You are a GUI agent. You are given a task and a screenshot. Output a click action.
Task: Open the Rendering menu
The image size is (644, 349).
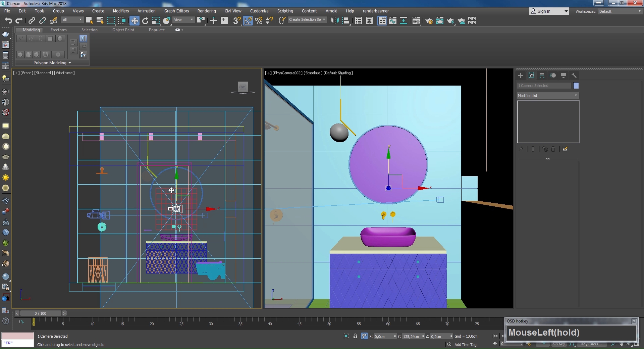coord(206,11)
